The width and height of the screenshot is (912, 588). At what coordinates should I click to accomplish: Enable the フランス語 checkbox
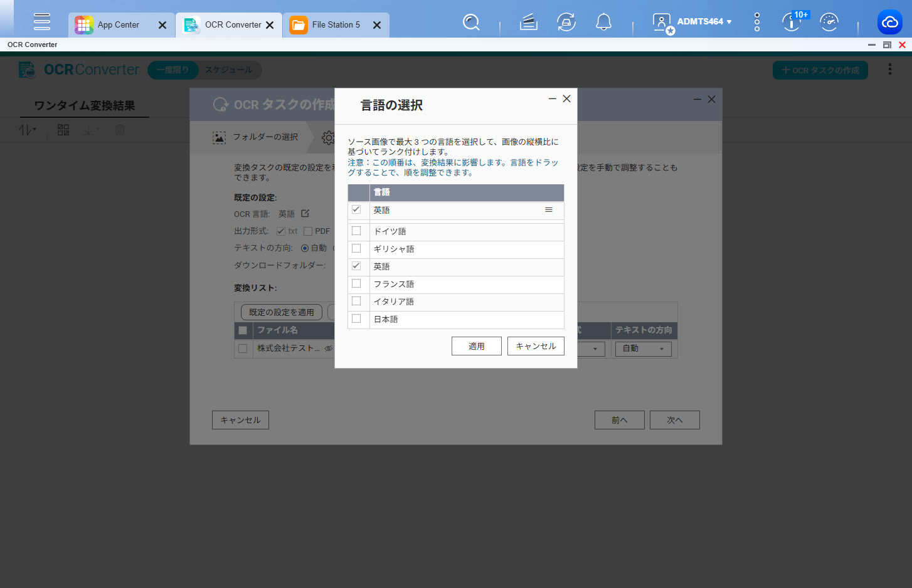coord(356,284)
